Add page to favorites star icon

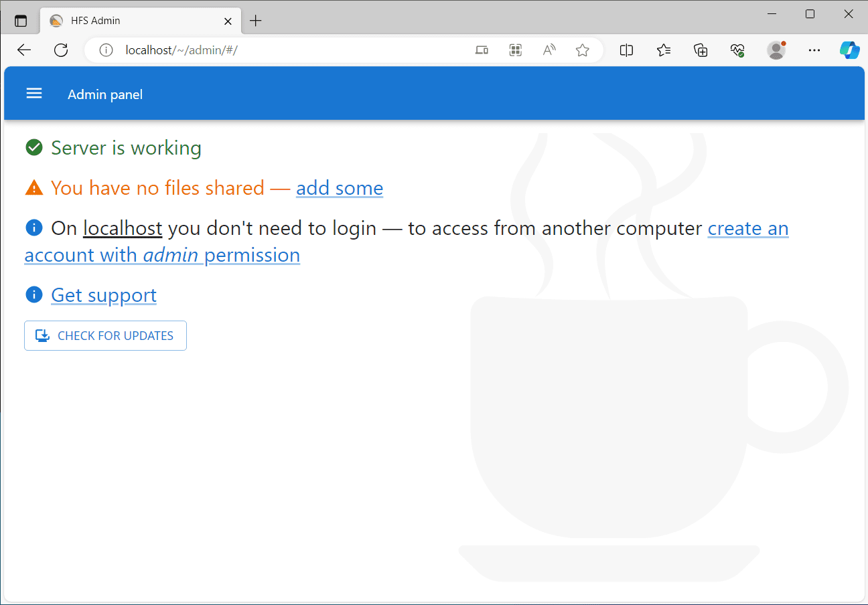pos(583,50)
